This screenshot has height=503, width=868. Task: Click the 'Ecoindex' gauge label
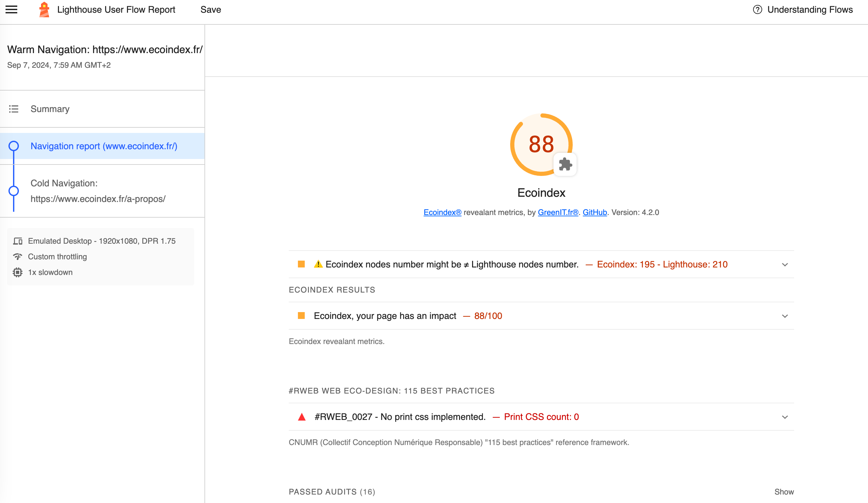click(x=541, y=193)
